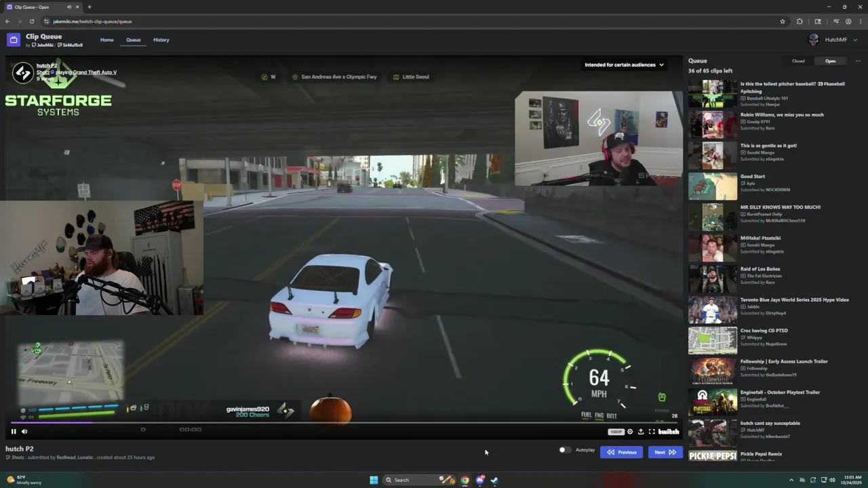Open the Enginefall October Playtest Trailer thumbnail
Screen dimensions: 868x488
(713, 403)
